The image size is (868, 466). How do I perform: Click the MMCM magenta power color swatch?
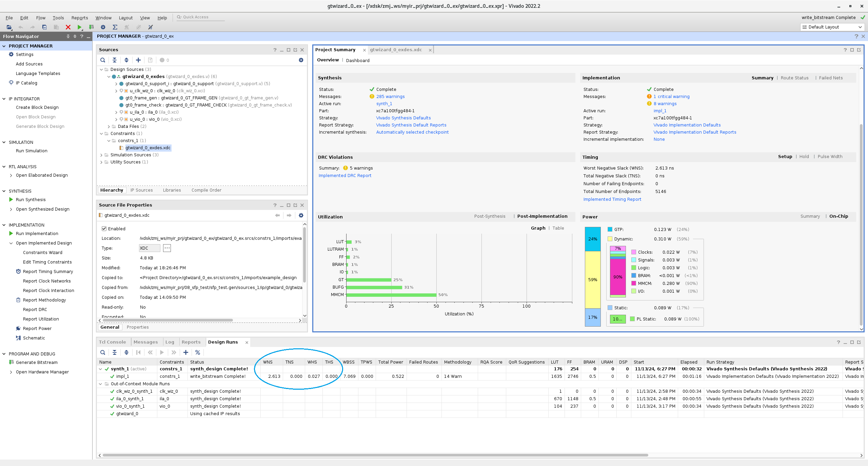pos(634,283)
